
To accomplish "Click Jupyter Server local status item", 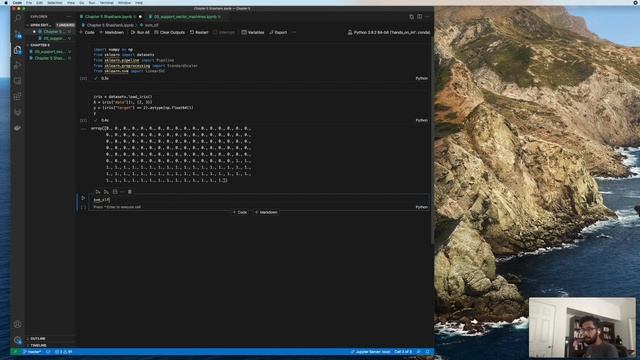I will [x=370, y=352].
